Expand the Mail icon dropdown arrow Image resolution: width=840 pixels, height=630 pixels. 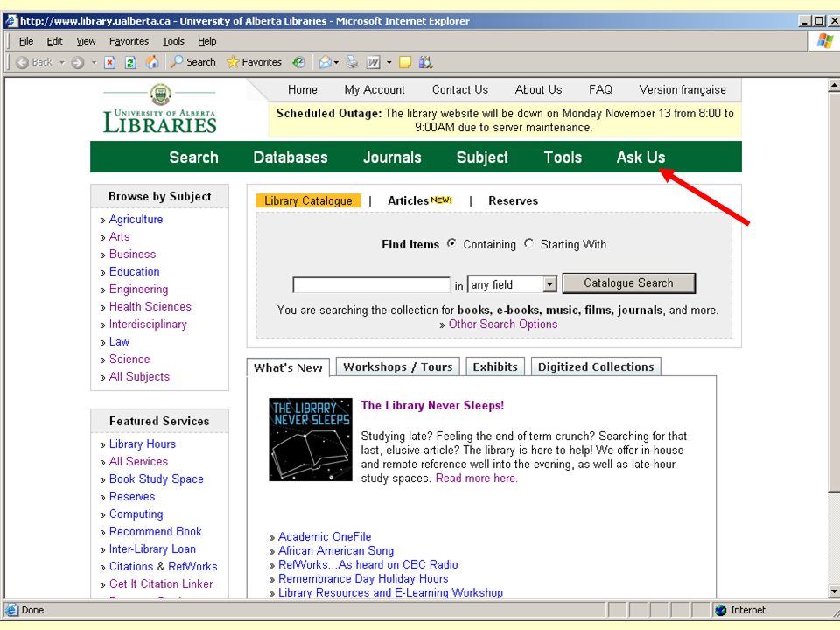[x=336, y=63]
